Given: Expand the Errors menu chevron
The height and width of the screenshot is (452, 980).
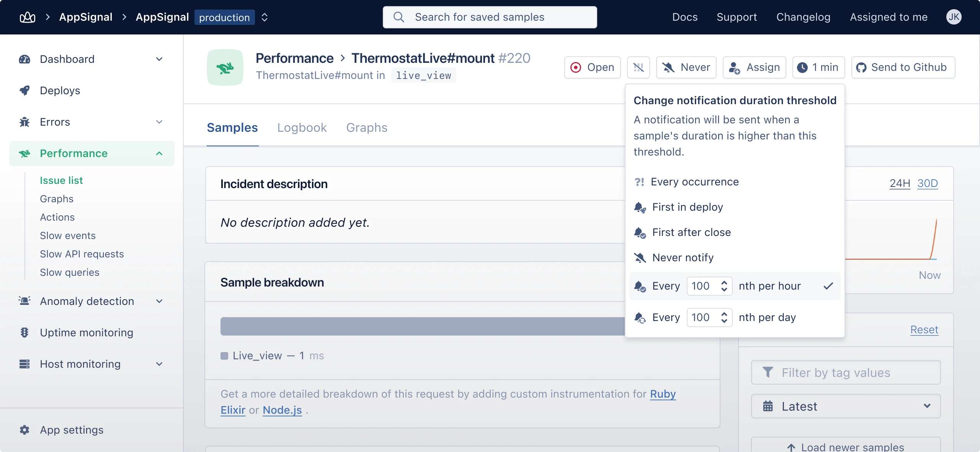Looking at the screenshot, I should 159,122.
